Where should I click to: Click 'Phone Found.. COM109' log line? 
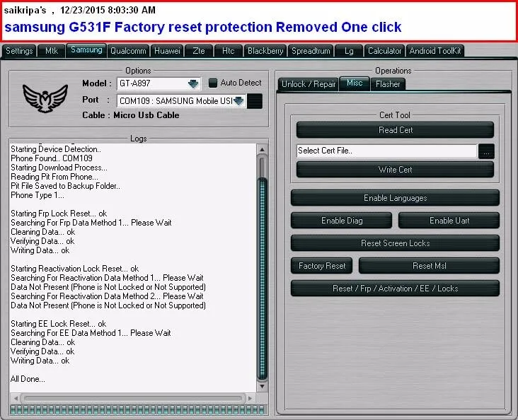point(52,158)
